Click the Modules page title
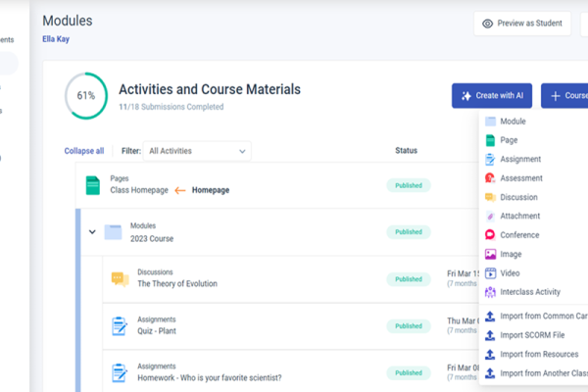The image size is (588, 392). click(x=68, y=21)
